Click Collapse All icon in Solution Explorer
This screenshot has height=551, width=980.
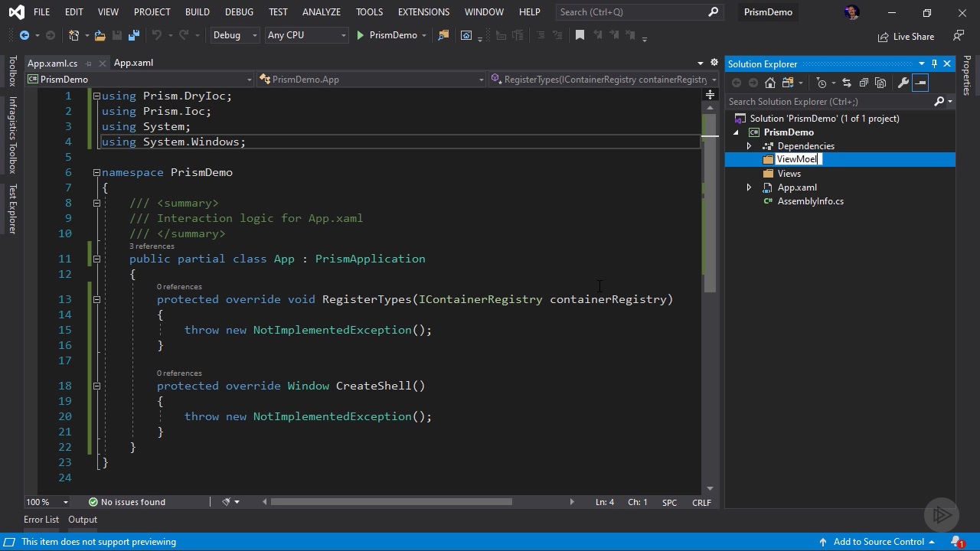click(864, 83)
